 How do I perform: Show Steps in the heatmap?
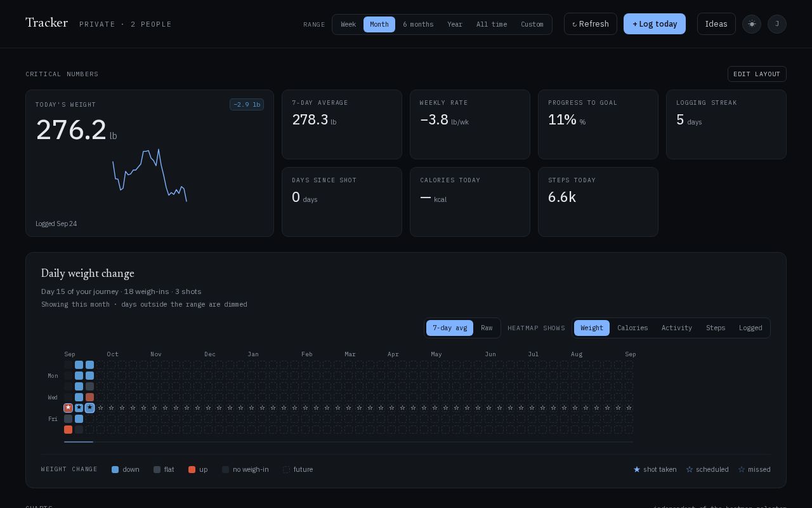(x=716, y=328)
